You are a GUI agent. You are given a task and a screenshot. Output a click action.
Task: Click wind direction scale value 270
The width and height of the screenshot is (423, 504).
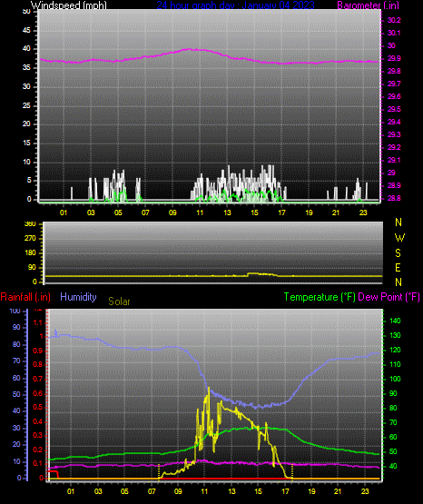30,239
